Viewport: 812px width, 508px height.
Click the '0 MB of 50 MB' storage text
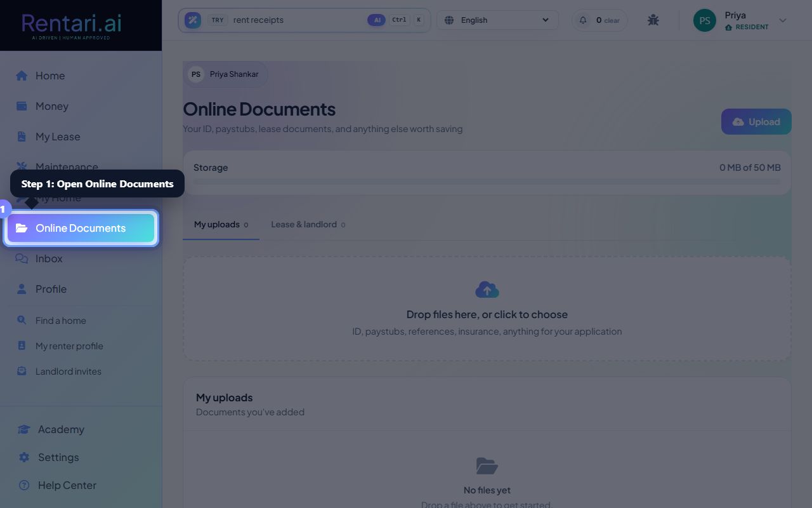750,167
